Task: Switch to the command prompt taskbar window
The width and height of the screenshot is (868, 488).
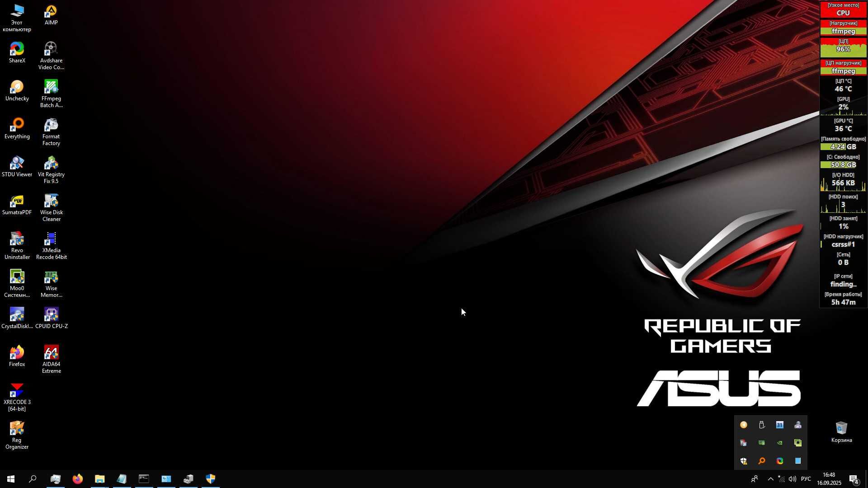Action: tap(144, 479)
